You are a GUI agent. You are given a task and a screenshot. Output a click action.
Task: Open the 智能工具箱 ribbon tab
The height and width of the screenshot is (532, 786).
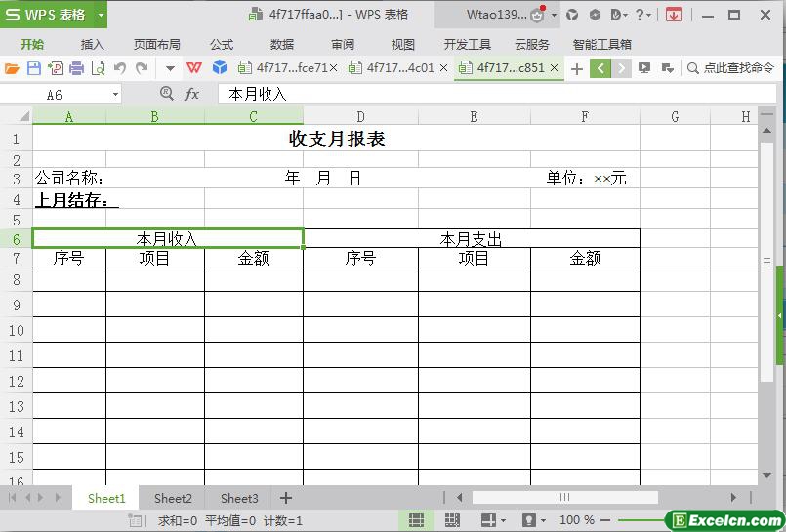pos(602,45)
